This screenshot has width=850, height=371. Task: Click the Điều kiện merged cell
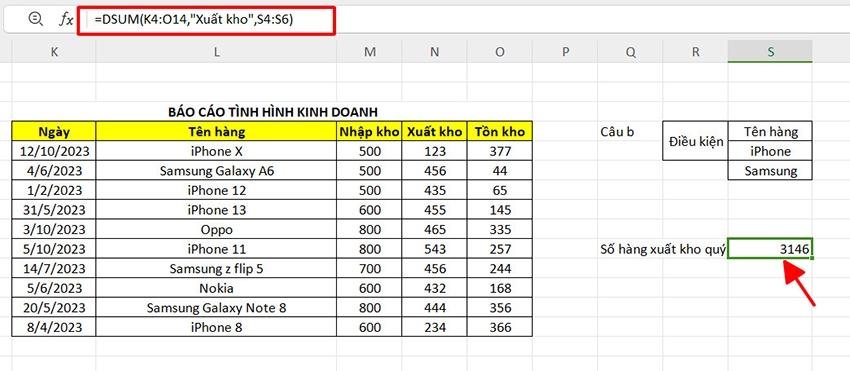[696, 141]
